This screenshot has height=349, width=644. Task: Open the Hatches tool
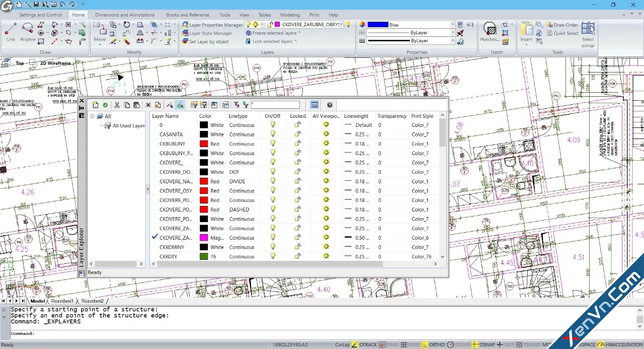(489, 31)
